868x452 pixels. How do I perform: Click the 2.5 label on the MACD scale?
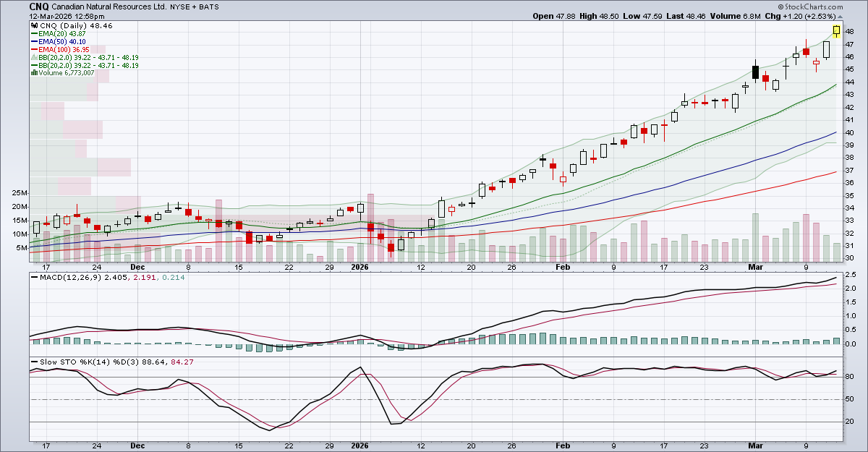pos(849,275)
